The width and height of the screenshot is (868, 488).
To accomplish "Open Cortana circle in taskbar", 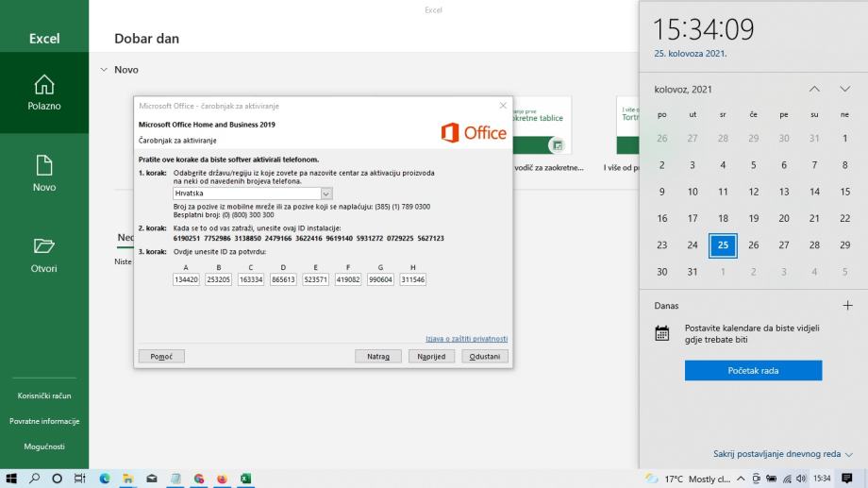I will tap(57, 478).
